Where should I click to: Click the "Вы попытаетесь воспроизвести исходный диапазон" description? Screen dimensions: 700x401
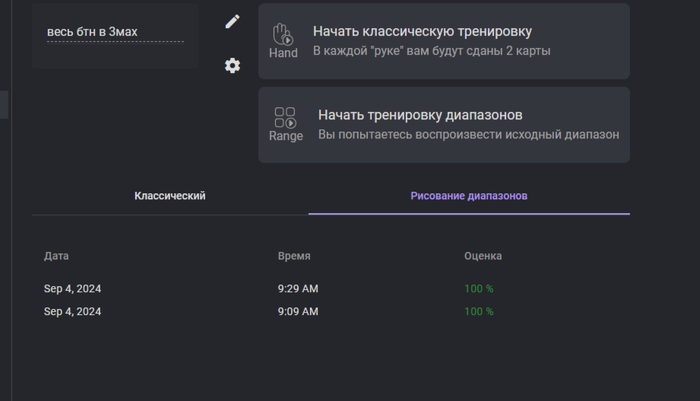pos(468,135)
